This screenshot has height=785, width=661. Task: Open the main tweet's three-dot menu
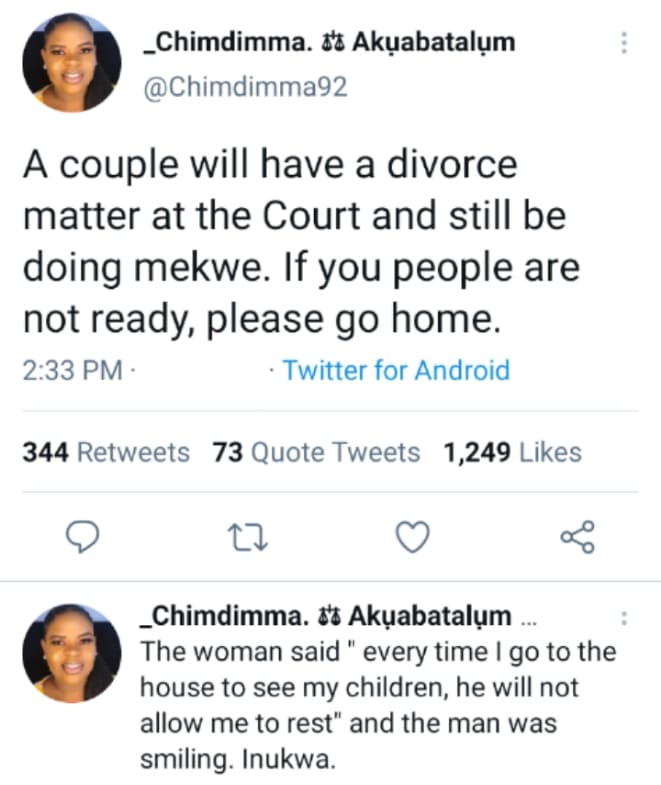point(624,43)
